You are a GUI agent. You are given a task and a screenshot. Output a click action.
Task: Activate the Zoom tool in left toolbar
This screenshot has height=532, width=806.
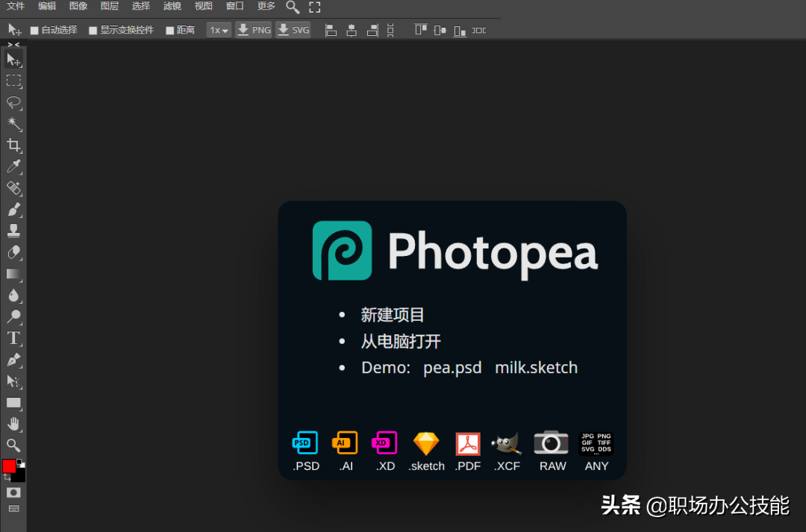(x=13, y=445)
